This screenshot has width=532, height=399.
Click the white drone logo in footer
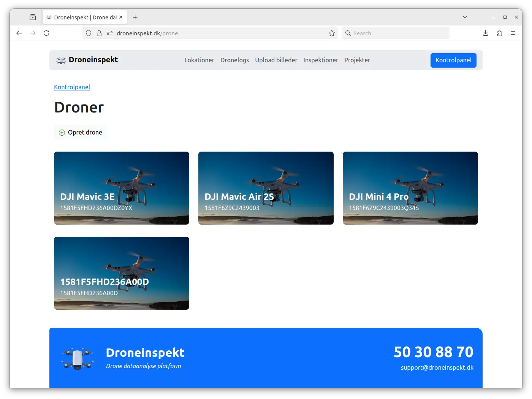tap(78, 359)
